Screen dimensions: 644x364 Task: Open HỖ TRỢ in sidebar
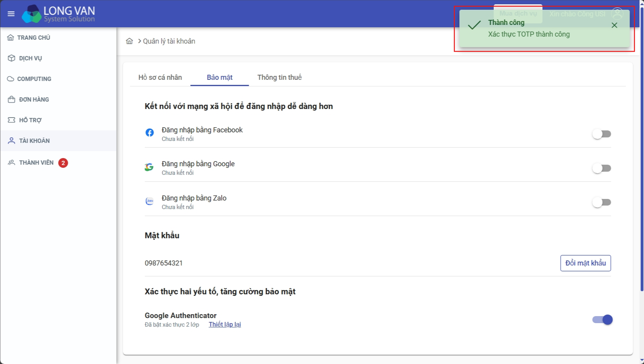(58, 120)
